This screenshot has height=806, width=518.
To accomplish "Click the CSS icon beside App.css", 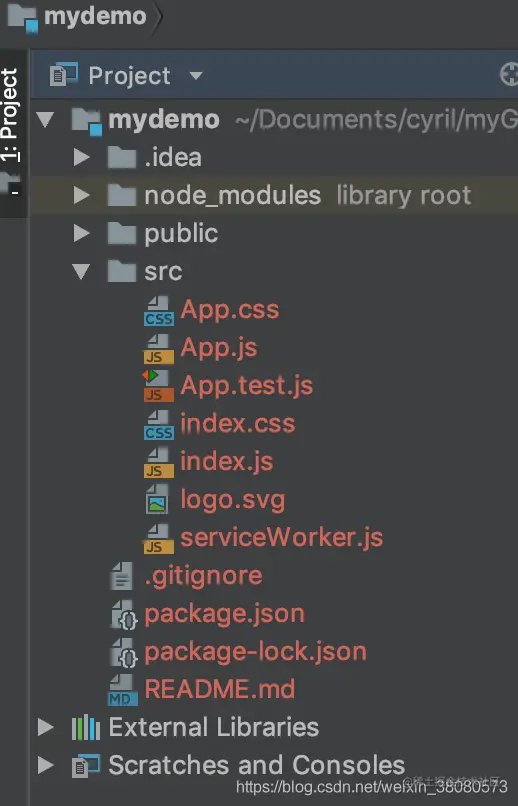I will click(159, 310).
